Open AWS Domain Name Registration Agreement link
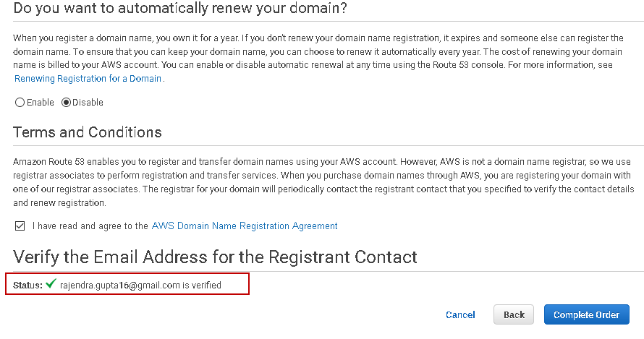Image resolution: width=644 pixels, height=339 pixels. point(245,226)
